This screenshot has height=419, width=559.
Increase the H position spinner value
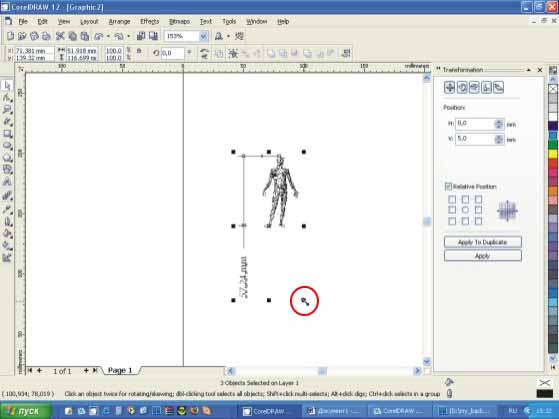coord(499,122)
